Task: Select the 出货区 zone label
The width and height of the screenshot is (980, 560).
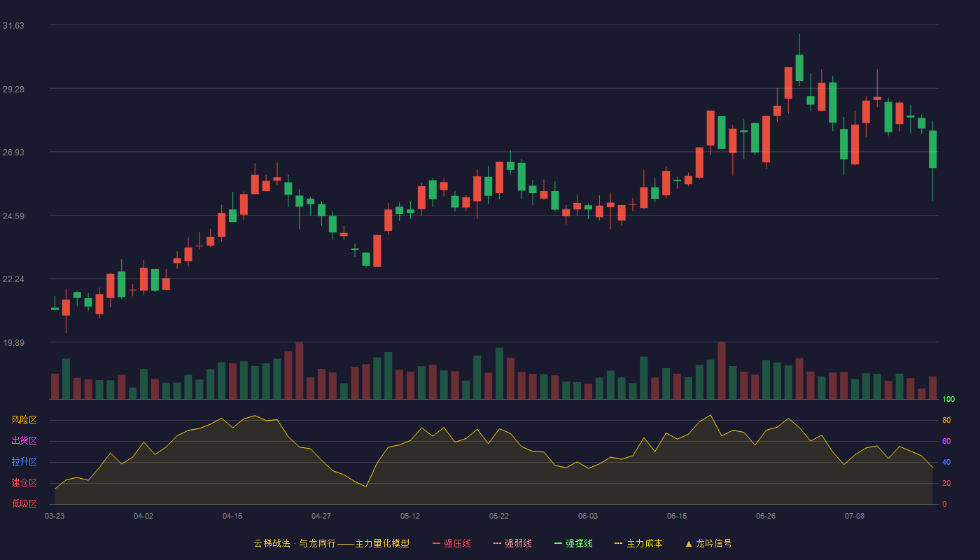Action: [x=24, y=441]
